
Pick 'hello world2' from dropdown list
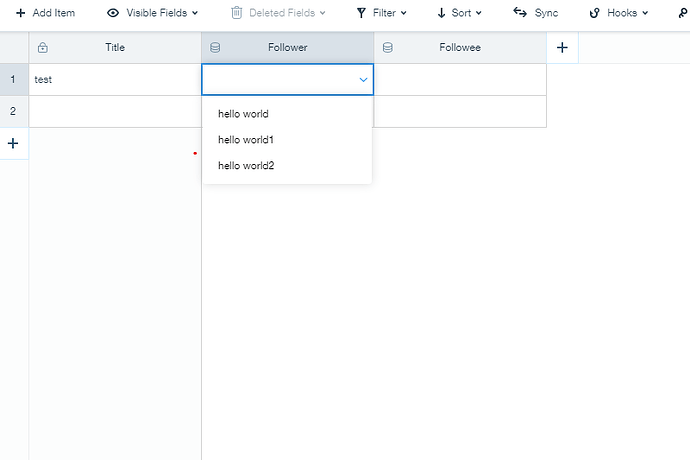pos(246,166)
